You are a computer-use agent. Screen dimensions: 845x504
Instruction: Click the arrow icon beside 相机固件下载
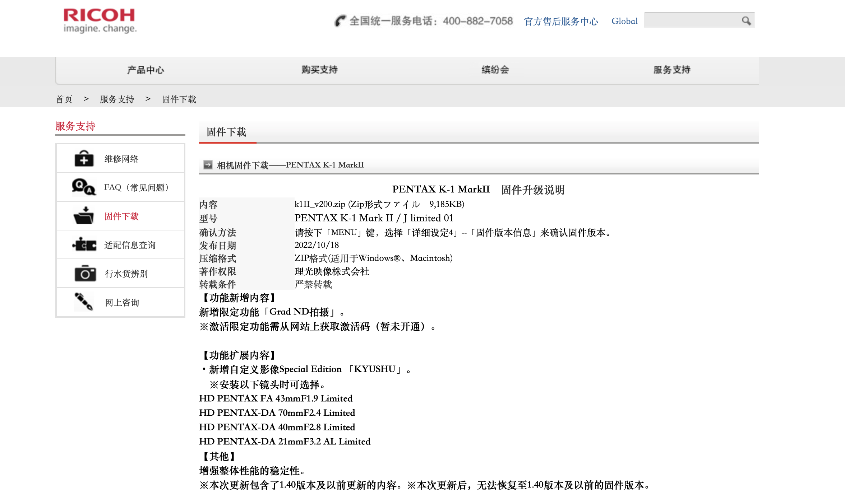click(x=208, y=165)
